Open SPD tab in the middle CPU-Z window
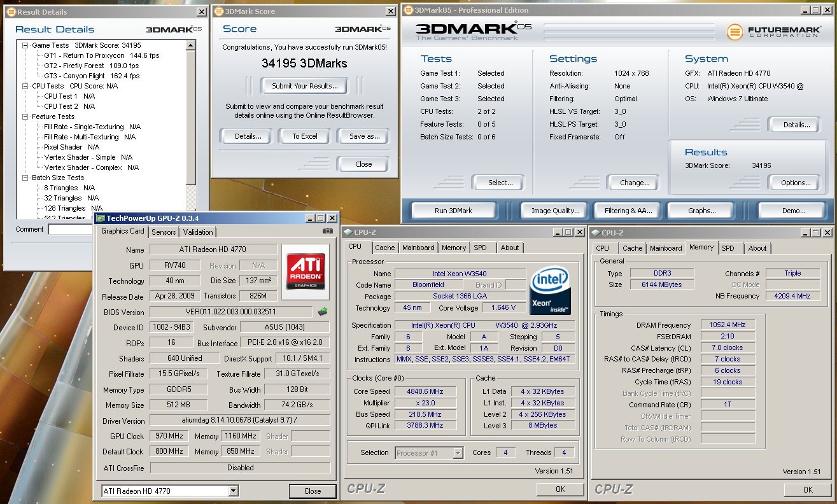 [481, 248]
